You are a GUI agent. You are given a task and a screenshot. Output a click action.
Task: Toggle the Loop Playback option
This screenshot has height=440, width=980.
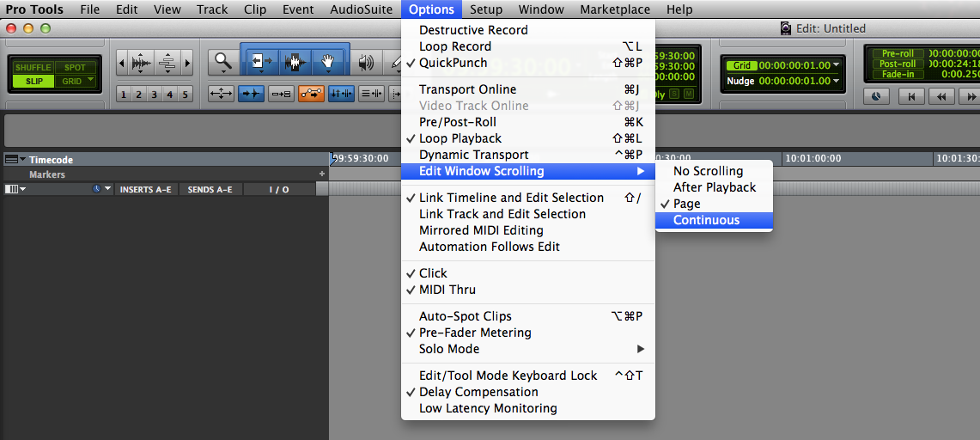(x=460, y=138)
